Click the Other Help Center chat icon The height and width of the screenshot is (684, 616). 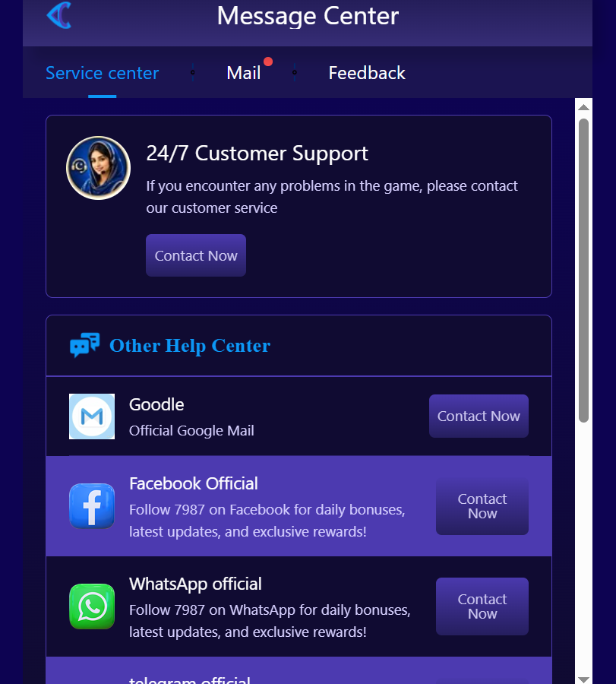point(84,344)
